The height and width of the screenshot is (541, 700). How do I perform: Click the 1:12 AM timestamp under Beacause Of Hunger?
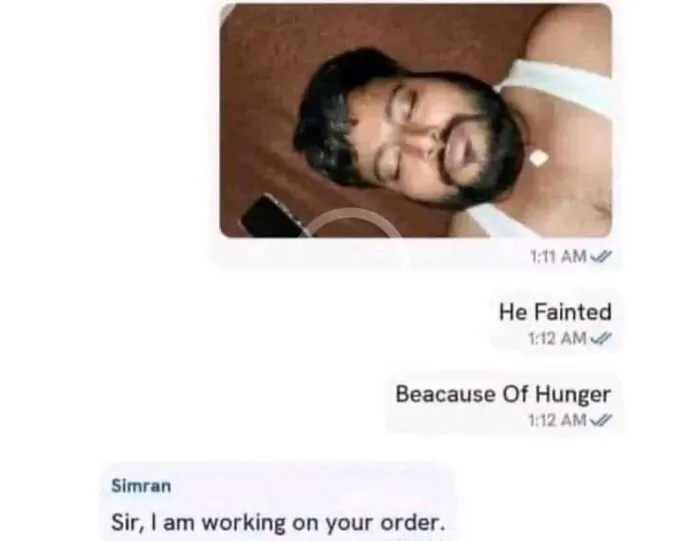tap(557, 420)
